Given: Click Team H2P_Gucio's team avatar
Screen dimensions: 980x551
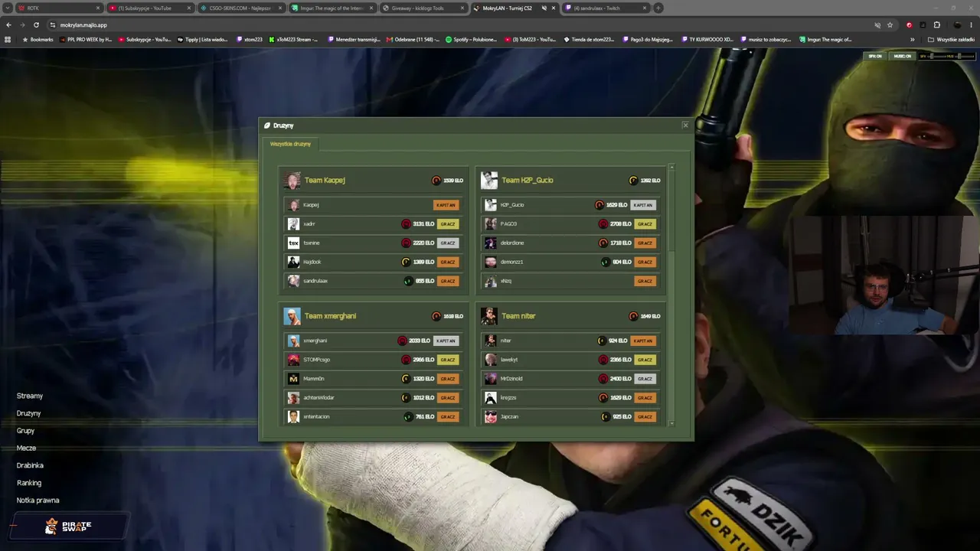Looking at the screenshot, I should [x=489, y=181].
